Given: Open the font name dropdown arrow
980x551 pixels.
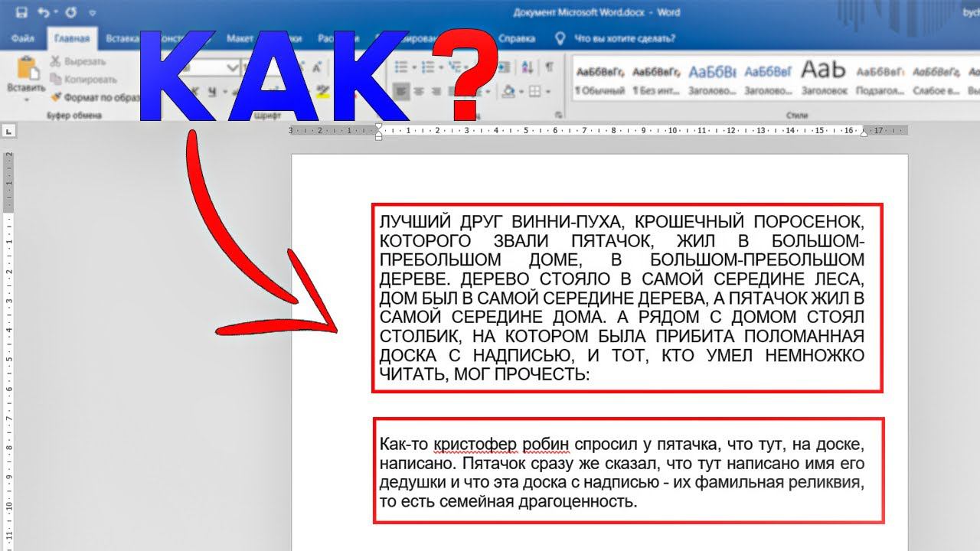Looking at the screenshot, I should click(x=233, y=67).
